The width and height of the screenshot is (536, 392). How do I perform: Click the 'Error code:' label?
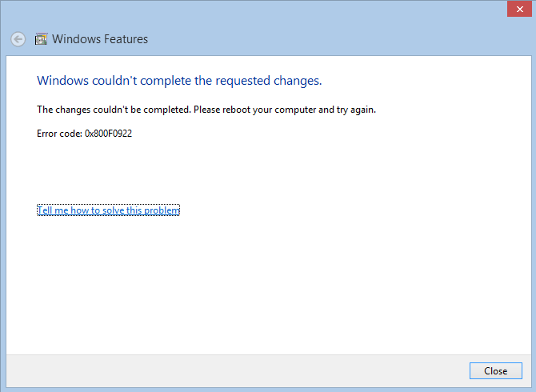(x=59, y=134)
